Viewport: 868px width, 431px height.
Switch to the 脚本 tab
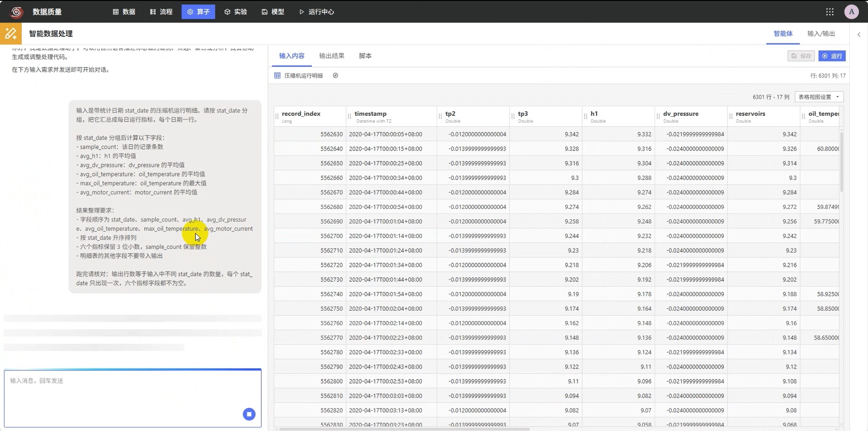(365, 56)
